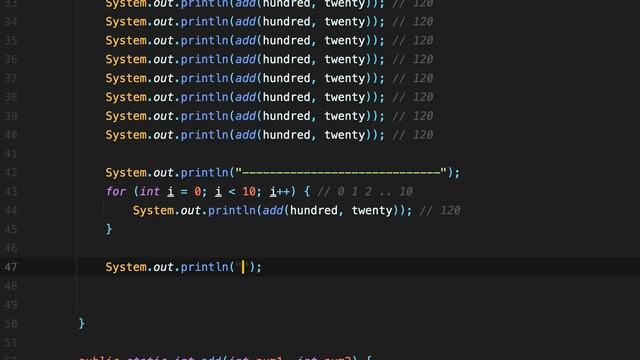This screenshot has height=360, width=640.
Task: Click the empty line numbered 41 in gutter
Action: point(11,154)
